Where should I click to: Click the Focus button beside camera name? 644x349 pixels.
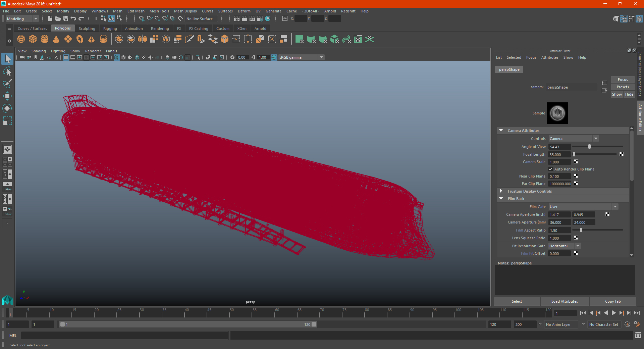pyautogui.click(x=623, y=80)
